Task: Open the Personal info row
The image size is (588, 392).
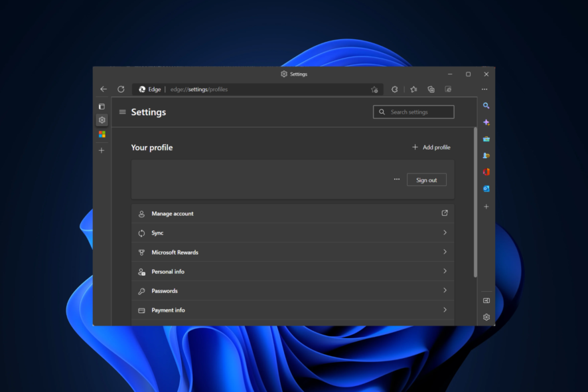Action: pos(293,272)
